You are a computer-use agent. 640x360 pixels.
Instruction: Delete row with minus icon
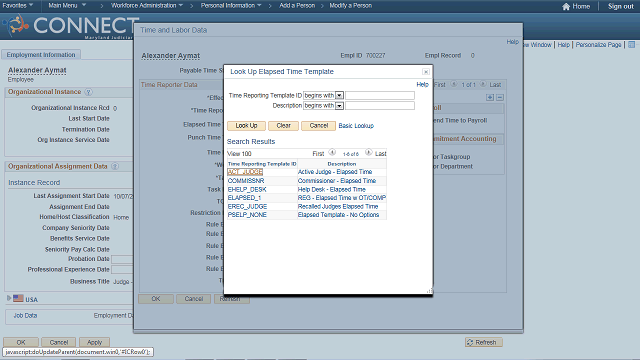(500, 98)
